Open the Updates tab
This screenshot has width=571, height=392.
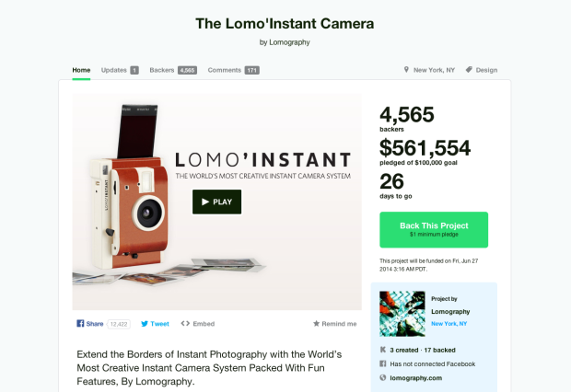pyautogui.click(x=120, y=70)
